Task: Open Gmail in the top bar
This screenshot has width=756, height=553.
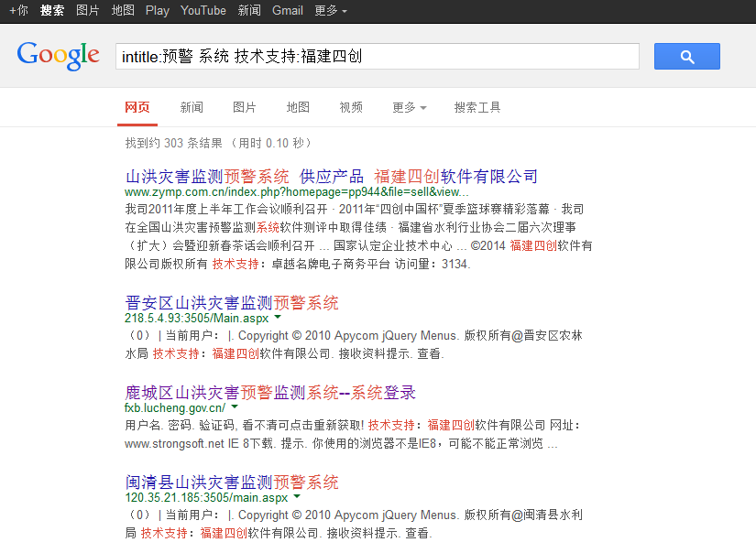Action: (288, 10)
